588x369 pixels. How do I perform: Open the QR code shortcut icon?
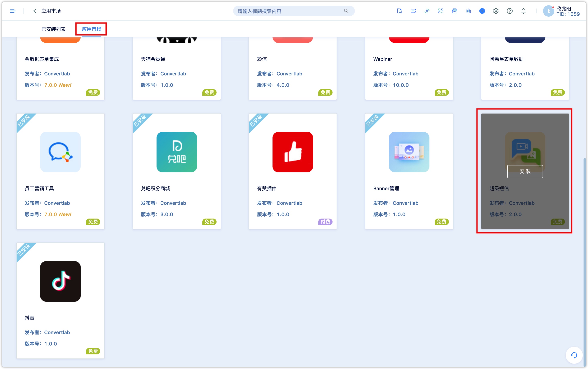pyautogui.click(x=441, y=11)
